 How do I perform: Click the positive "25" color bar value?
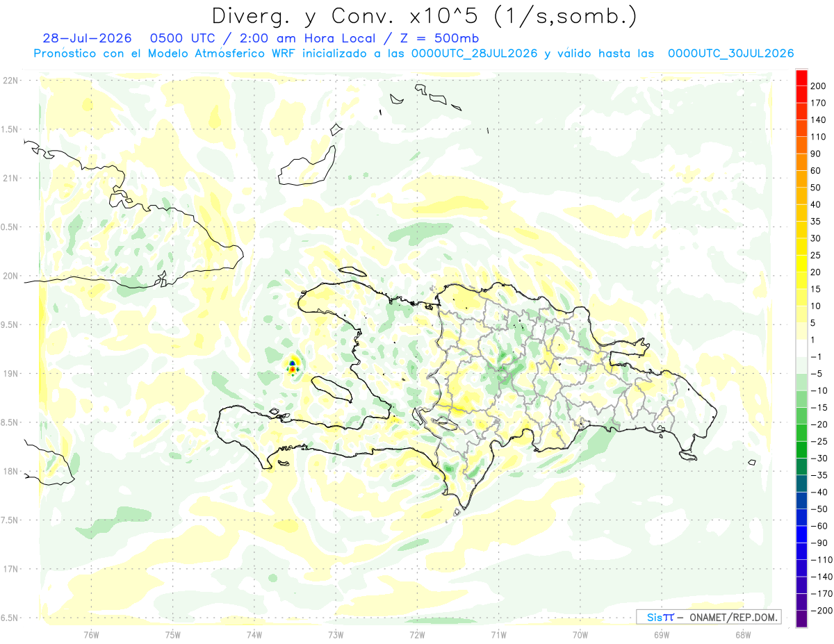pos(816,255)
